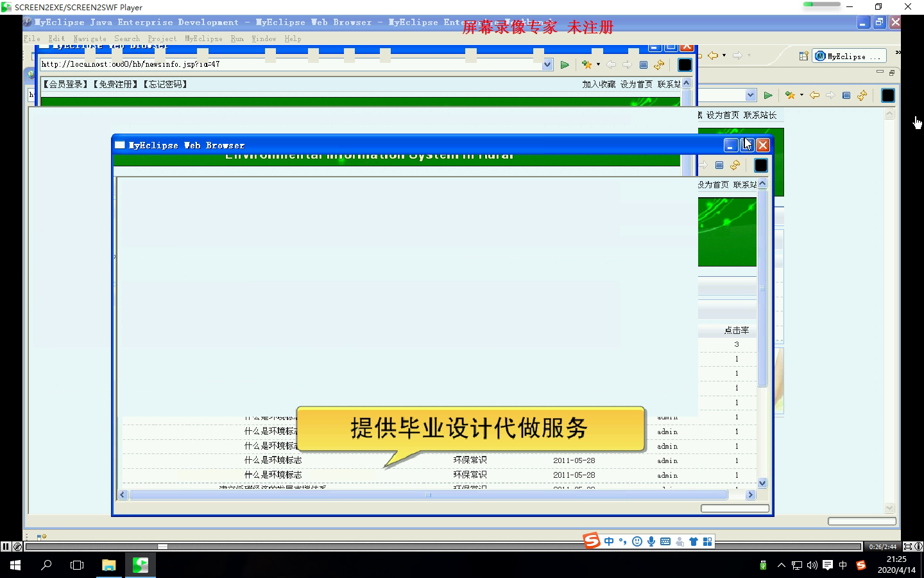Click the black square icon in top browser

coord(685,65)
